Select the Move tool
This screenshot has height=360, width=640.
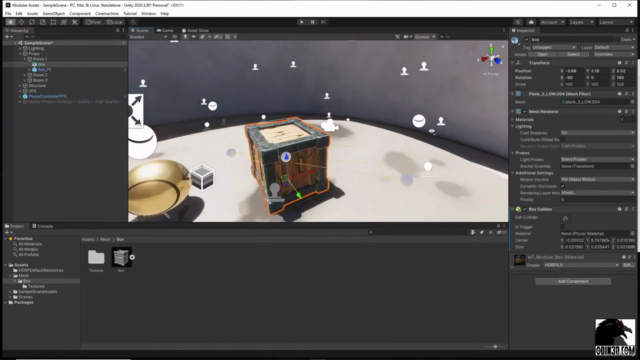(21, 22)
